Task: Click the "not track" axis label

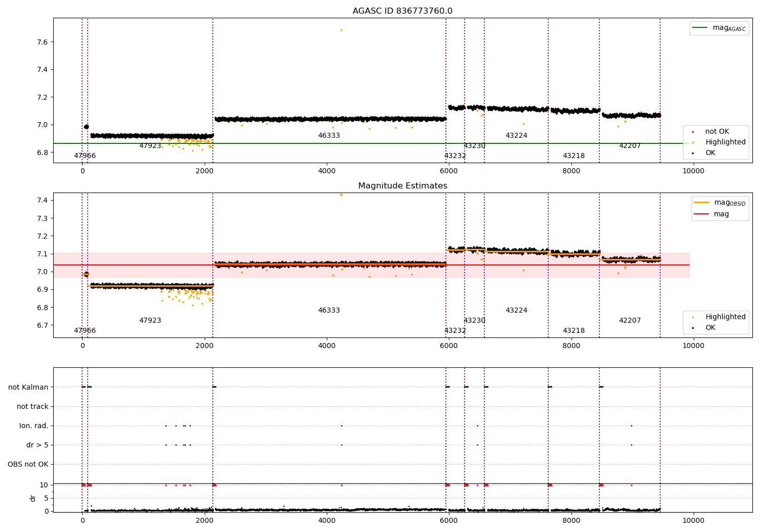Action: [x=32, y=406]
